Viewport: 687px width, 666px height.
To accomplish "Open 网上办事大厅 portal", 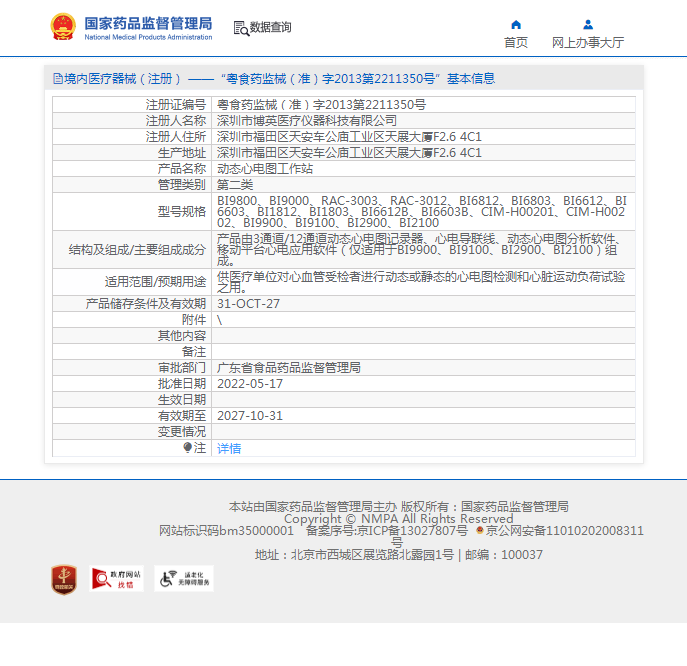I will click(588, 43).
